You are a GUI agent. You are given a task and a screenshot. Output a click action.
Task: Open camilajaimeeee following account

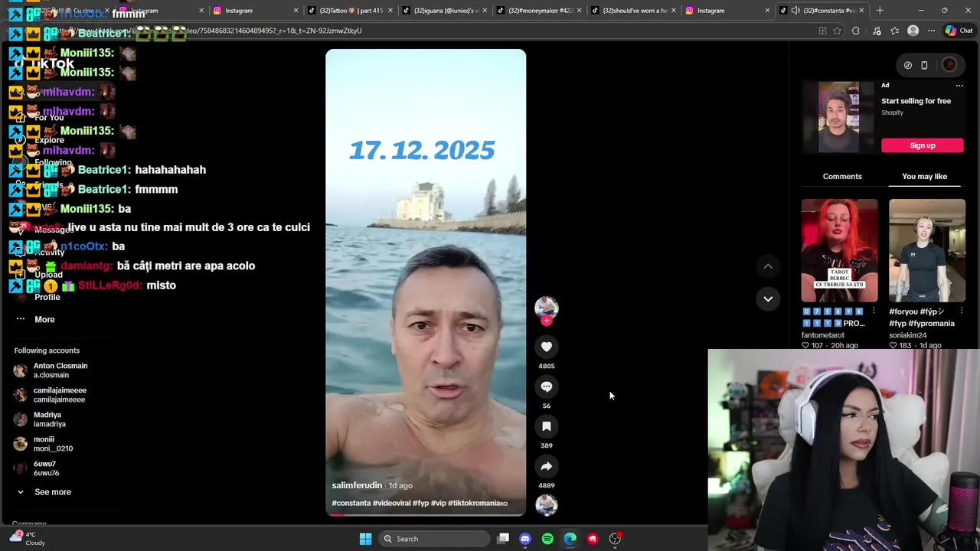click(x=51, y=395)
